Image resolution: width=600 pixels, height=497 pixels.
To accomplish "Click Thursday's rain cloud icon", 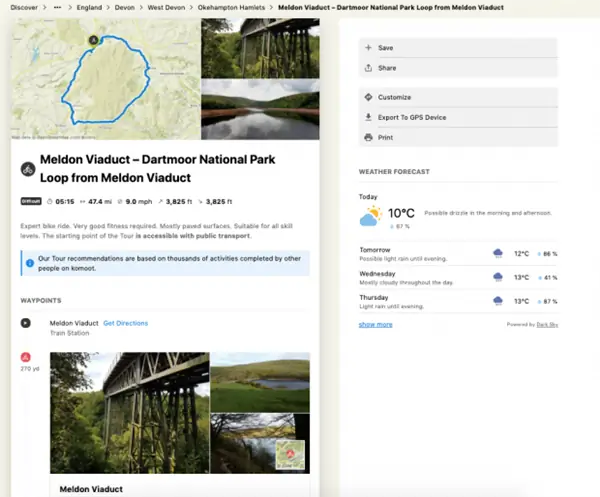I will click(x=498, y=301).
